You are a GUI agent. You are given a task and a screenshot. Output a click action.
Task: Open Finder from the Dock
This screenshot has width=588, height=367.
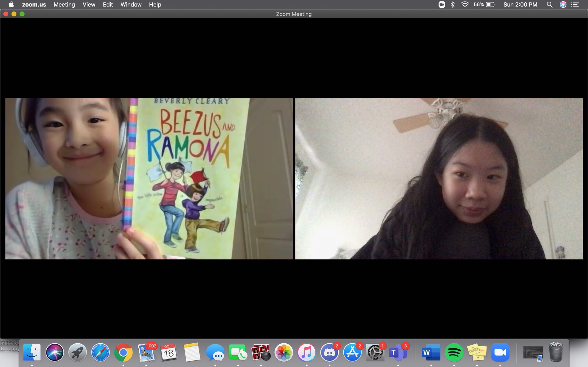(x=32, y=352)
